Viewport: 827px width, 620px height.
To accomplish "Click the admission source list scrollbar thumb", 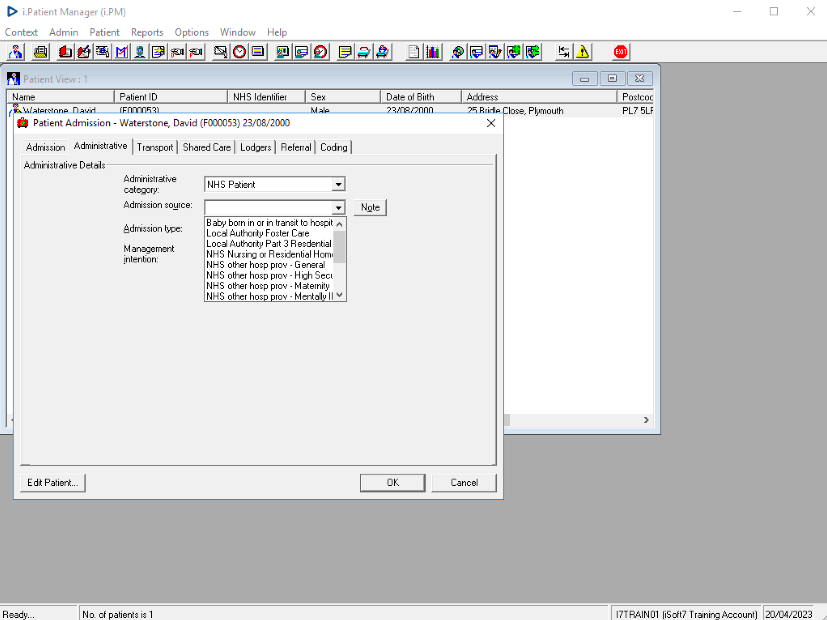I will click(x=340, y=247).
